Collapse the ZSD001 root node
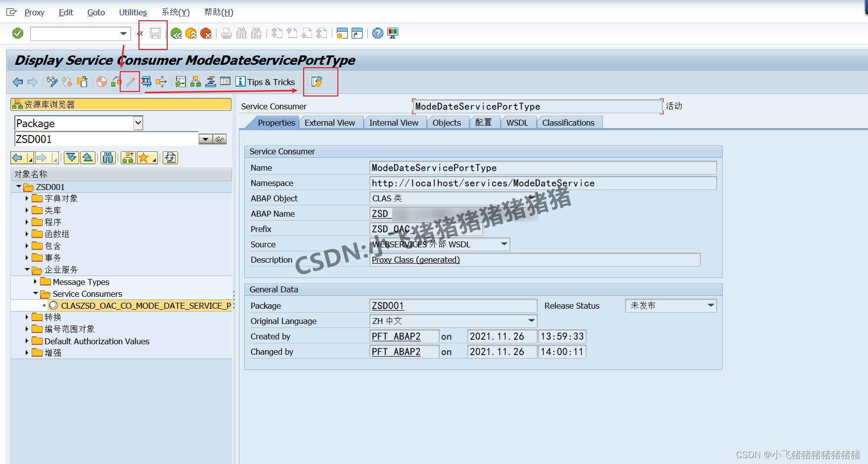The width and height of the screenshot is (868, 464). tap(19, 186)
